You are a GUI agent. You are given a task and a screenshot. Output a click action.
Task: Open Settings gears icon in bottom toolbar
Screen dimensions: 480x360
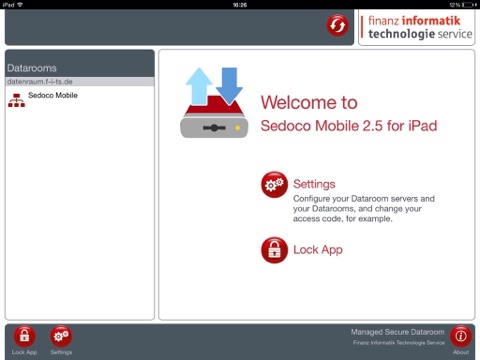click(61, 336)
